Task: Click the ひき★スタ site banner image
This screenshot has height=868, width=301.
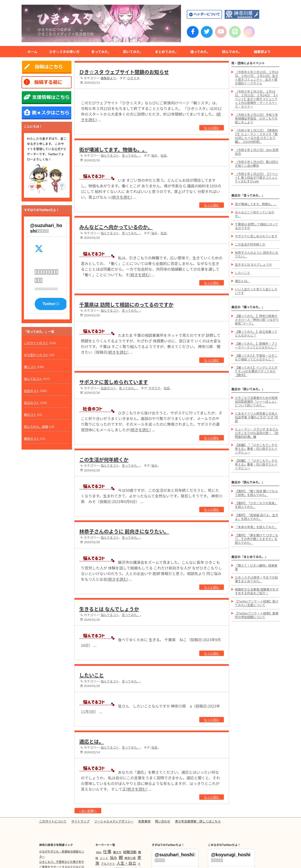Action: [x=101, y=23]
